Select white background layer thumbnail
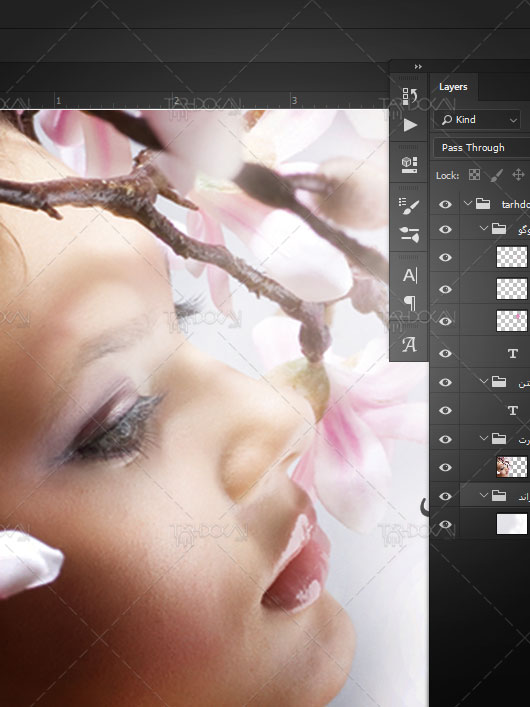Viewport: 530px width, 707px height. (512, 524)
